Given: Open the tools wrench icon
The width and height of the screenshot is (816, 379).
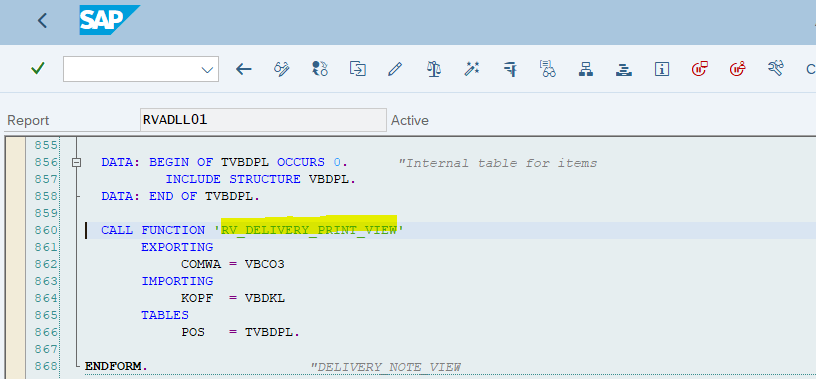Looking at the screenshot, I should tap(775, 69).
